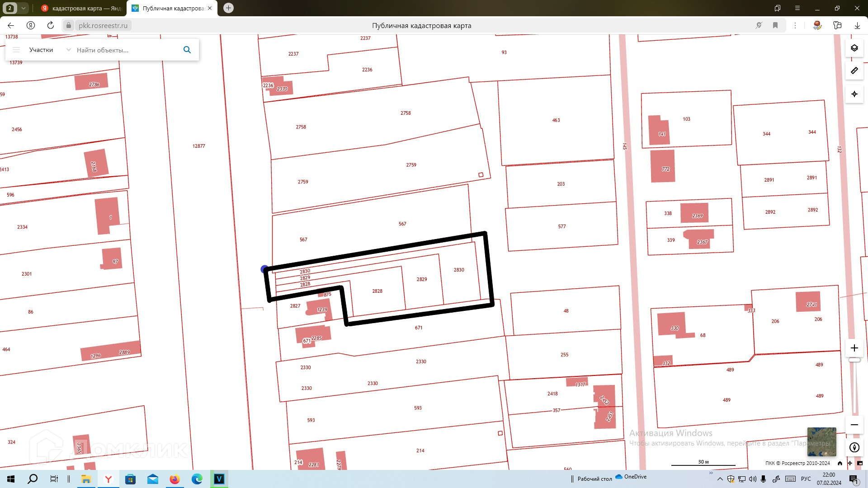Toggle the page bookmark in address bar
868x488 pixels.
[x=775, y=25]
